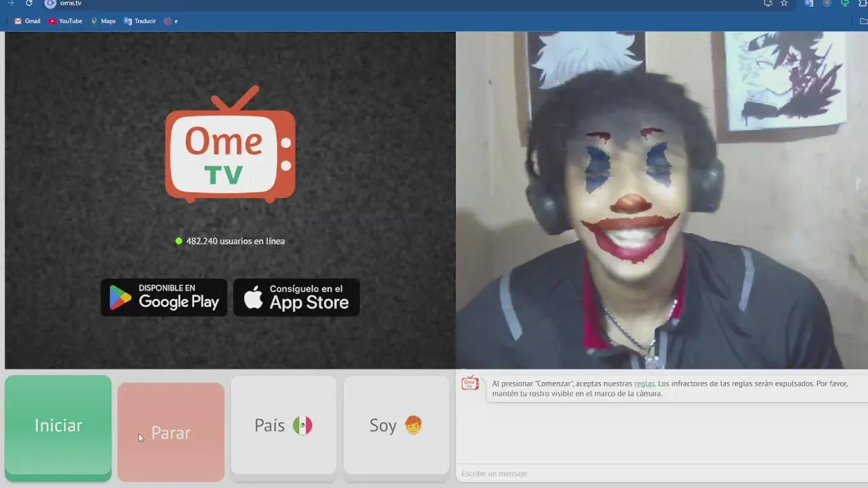Click the Escribe un mensaje input field
The image size is (868, 488).
pos(661,473)
